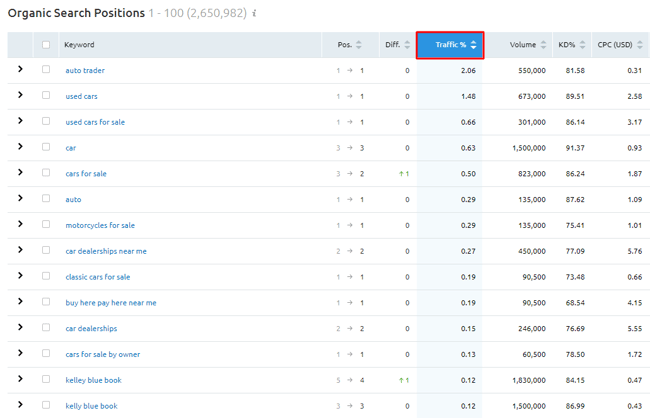Image resolution: width=650 pixels, height=418 pixels.
Task: Open the car dealerships near me link
Action: coord(106,251)
